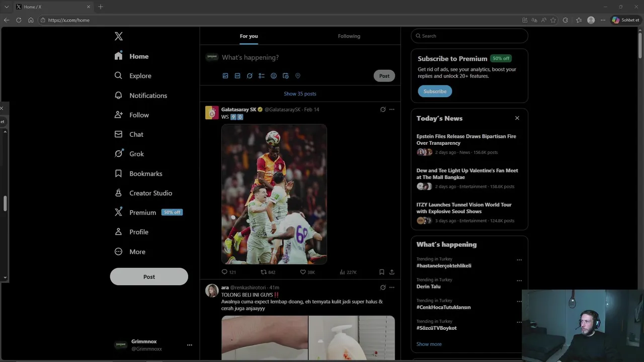Image resolution: width=644 pixels, height=362 pixels.
Task: Open #SözcüTVBoykot trend
Action: [436, 328]
